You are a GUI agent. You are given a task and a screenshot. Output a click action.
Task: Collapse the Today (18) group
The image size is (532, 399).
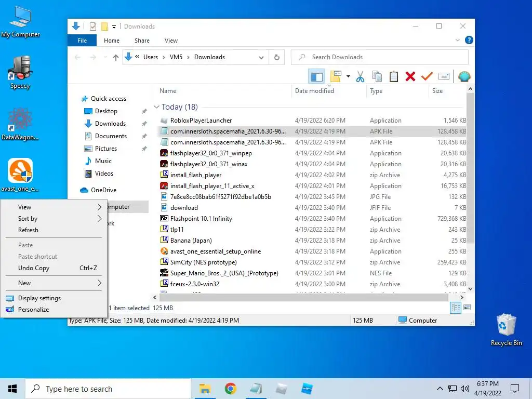coord(156,107)
